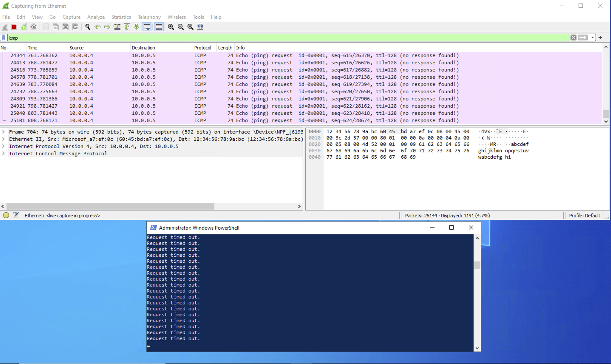Open the Wireless menu
Image resolution: width=611 pixels, height=364 pixels.
click(177, 17)
